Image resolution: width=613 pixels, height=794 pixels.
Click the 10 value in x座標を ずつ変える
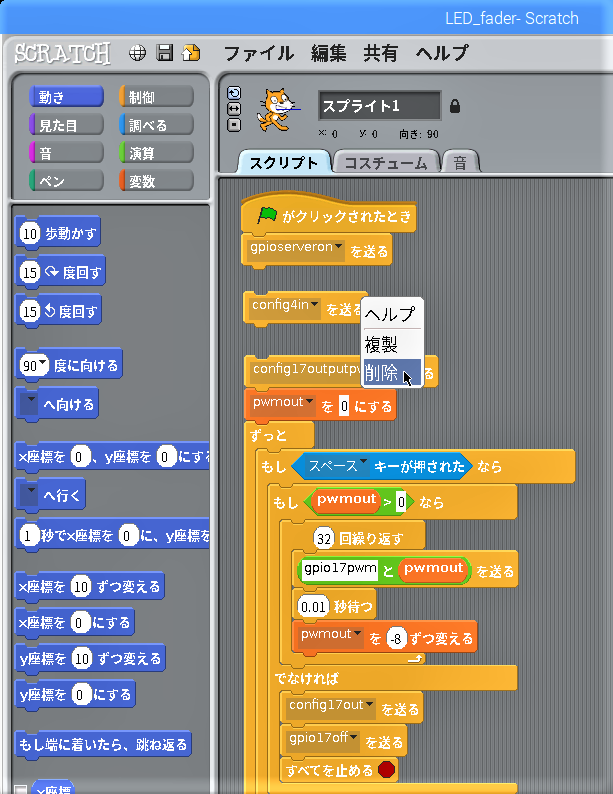[81, 586]
